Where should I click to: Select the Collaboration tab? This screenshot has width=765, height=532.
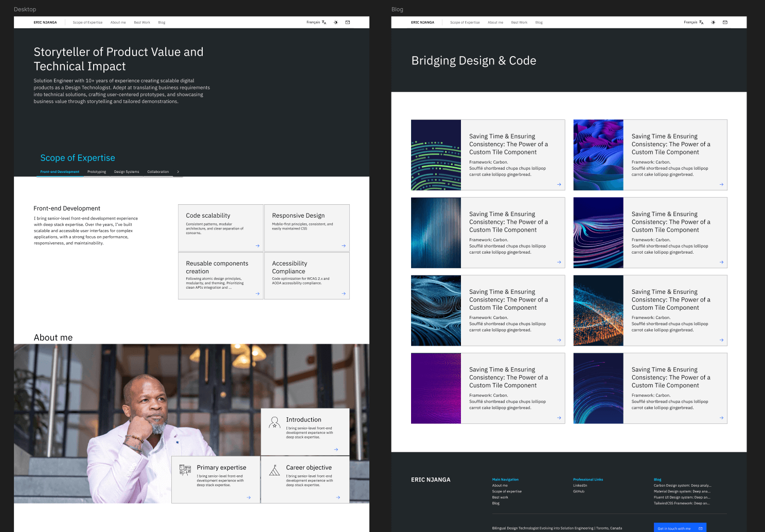coord(158,172)
